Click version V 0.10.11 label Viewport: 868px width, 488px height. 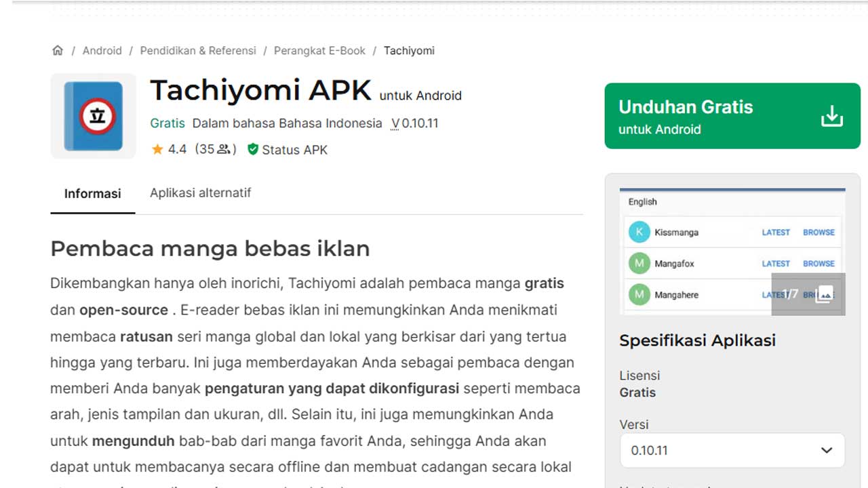pos(415,123)
